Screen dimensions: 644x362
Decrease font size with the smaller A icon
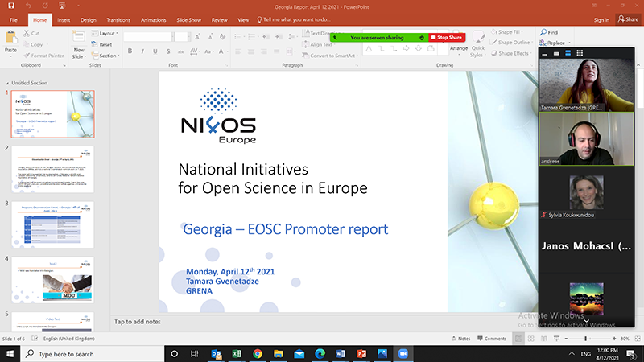point(210,37)
